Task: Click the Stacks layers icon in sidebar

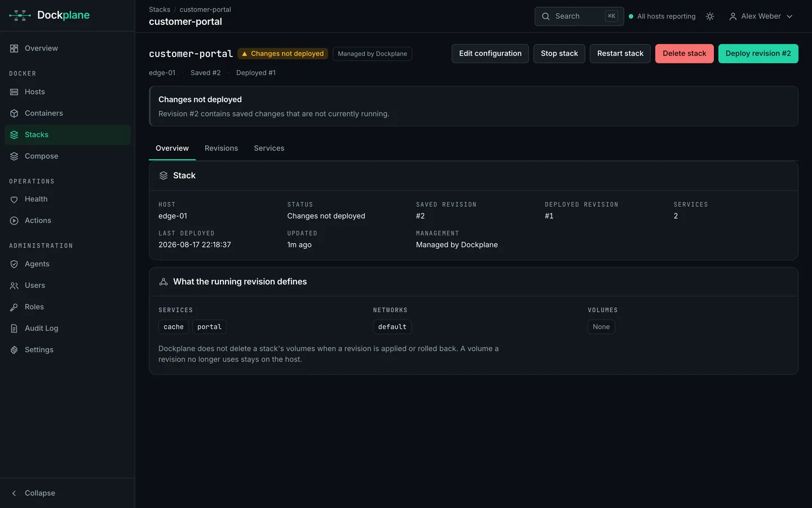Action: 14,135
